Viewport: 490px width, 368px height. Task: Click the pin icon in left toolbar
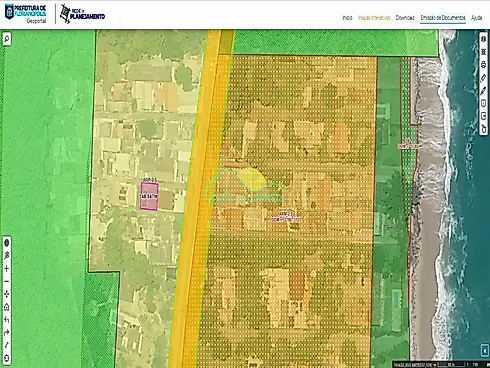tap(7, 256)
